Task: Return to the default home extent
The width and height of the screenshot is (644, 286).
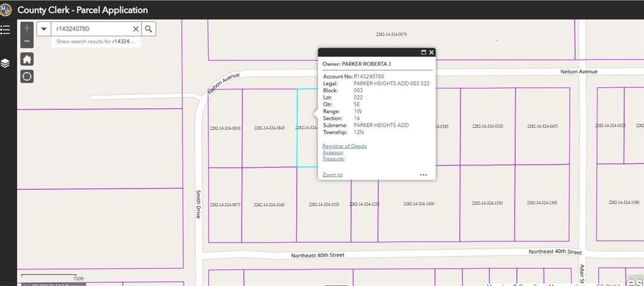Action: [26, 59]
